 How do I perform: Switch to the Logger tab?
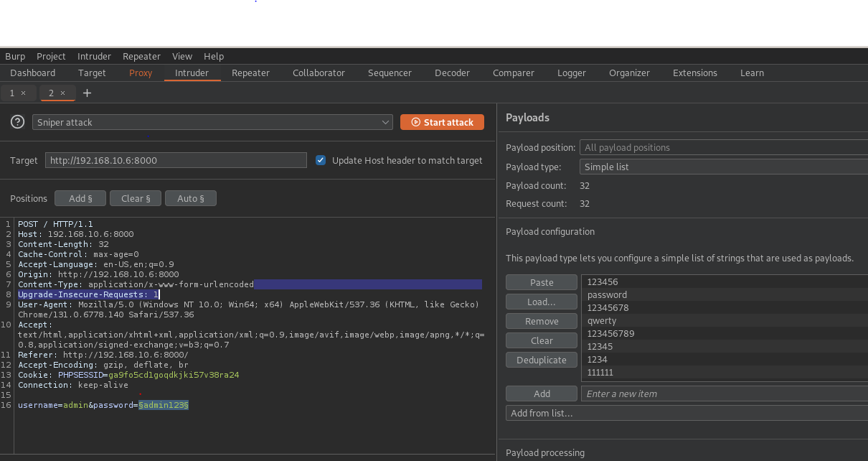point(572,73)
